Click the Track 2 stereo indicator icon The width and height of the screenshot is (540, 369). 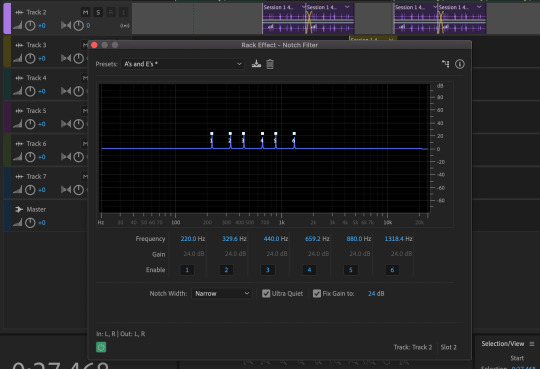pyautogui.click(x=125, y=26)
